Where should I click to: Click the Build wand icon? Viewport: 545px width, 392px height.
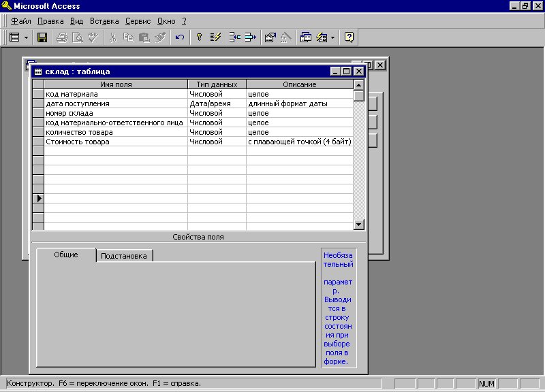(x=285, y=37)
